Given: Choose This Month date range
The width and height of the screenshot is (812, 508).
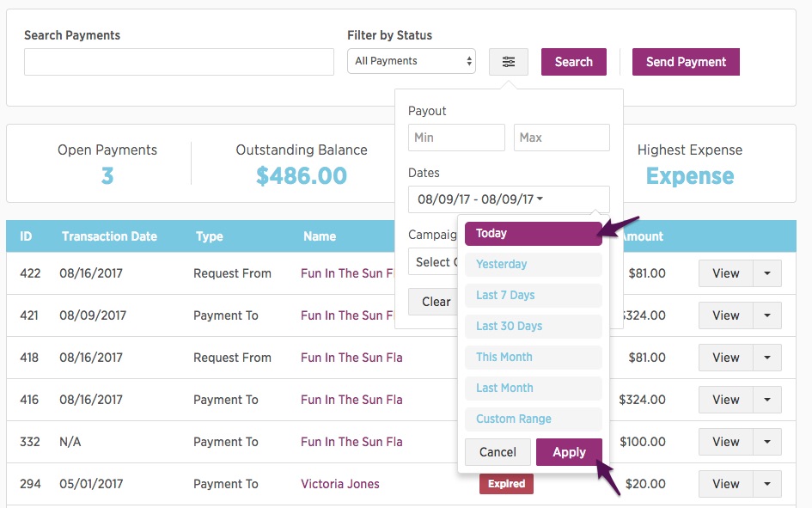Looking at the screenshot, I should pyautogui.click(x=534, y=358).
